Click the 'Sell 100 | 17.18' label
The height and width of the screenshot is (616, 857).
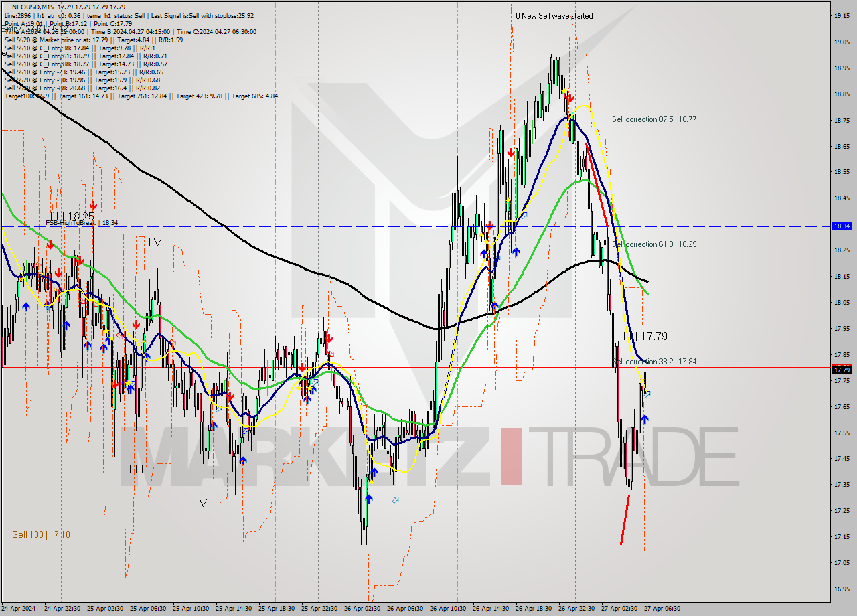click(x=41, y=534)
